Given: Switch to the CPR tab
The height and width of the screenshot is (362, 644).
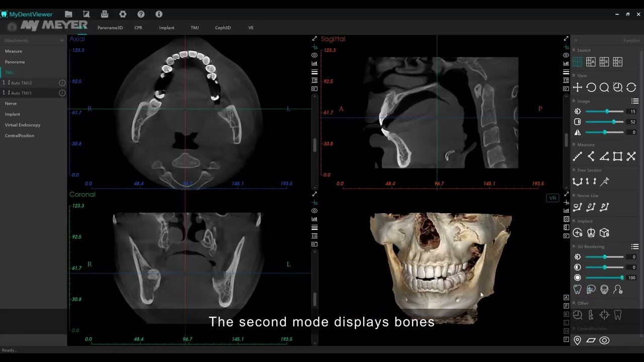Looking at the screenshot, I should 138,28.
